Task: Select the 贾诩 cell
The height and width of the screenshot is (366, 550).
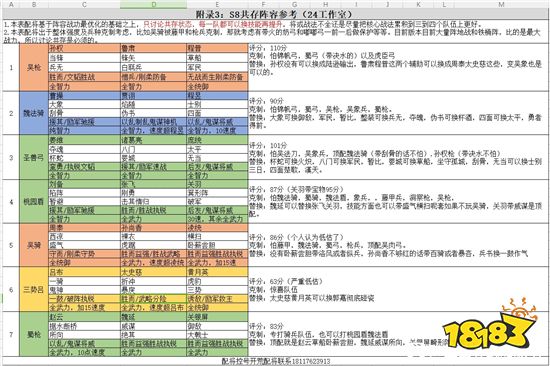Action: pos(154,96)
